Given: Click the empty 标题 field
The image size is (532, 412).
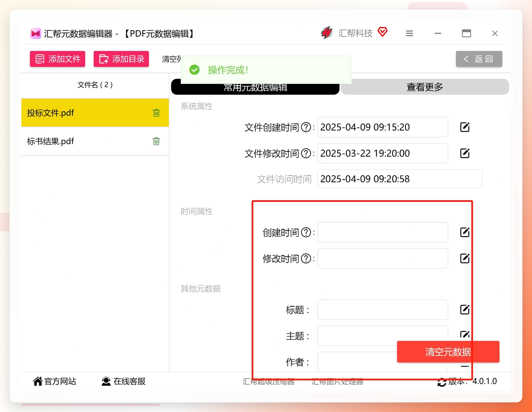Looking at the screenshot, I should [383, 310].
